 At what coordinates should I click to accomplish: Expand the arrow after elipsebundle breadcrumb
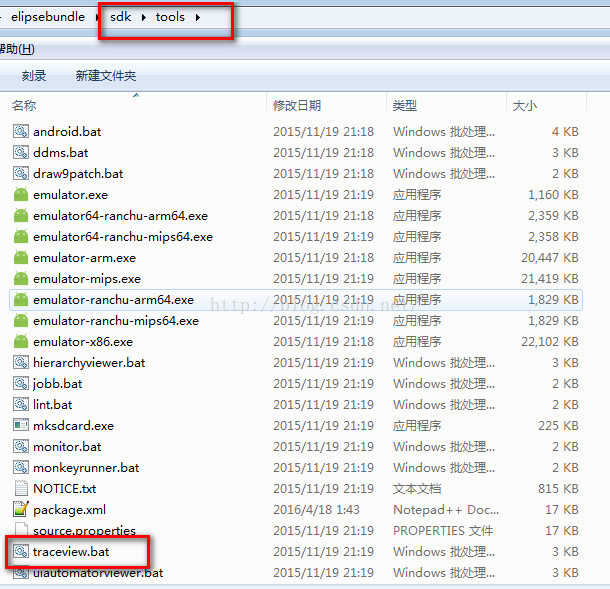(x=97, y=17)
